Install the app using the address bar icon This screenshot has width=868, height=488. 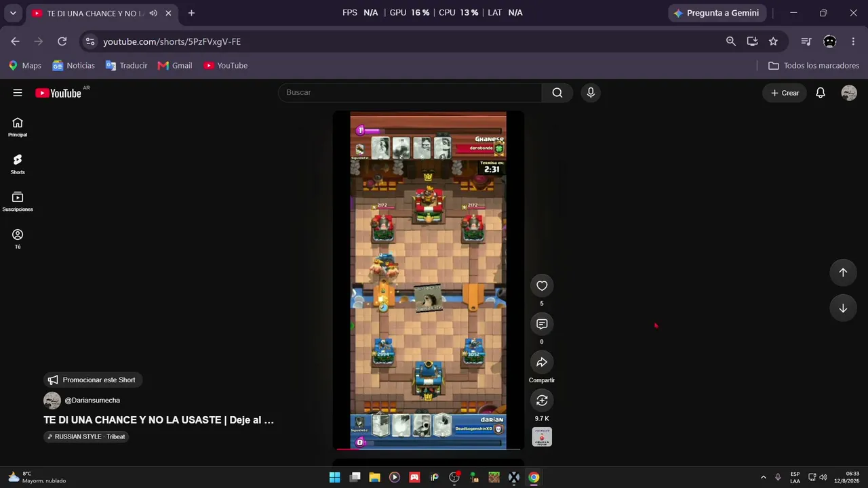752,41
